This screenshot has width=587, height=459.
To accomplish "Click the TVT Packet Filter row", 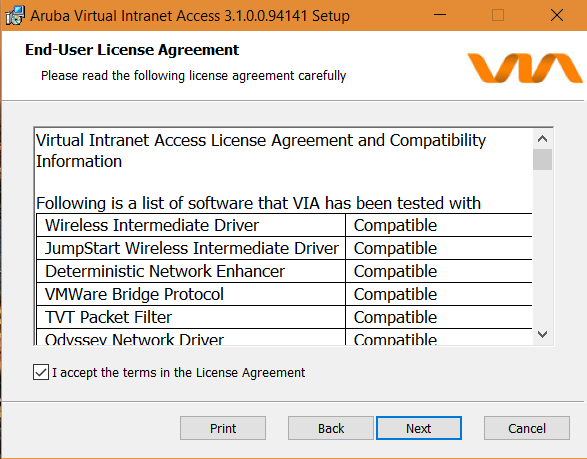I will 284,317.
